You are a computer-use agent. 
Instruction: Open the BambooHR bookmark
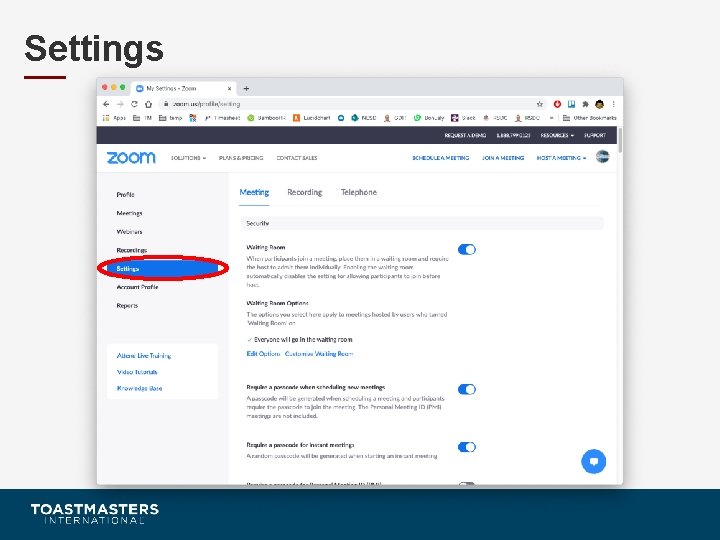(267, 118)
